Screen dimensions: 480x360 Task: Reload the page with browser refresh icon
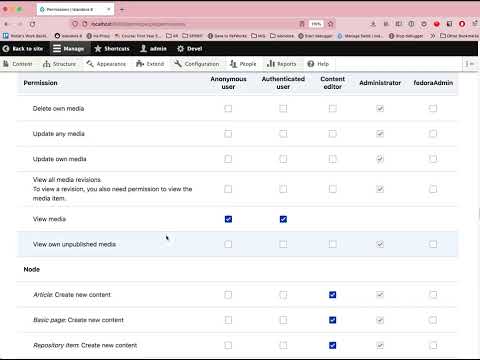pos(32,24)
